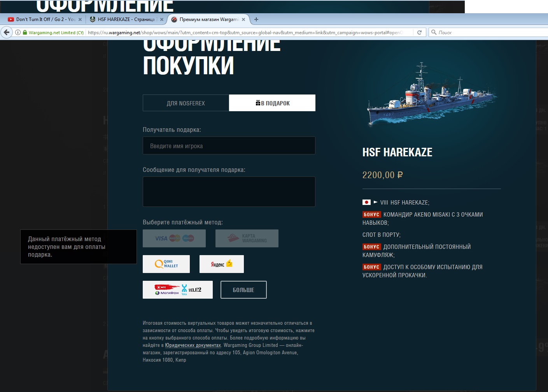Click the gift message text area
Image resolution: width=548 pixels, height=392 pixels.
tap(229, 192)
